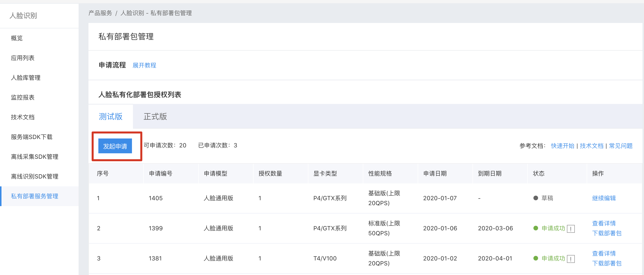Viewport: 644px width, 275px height.
Task: Click 已申请次数：3 text
Action: click(x=218, y=145)
